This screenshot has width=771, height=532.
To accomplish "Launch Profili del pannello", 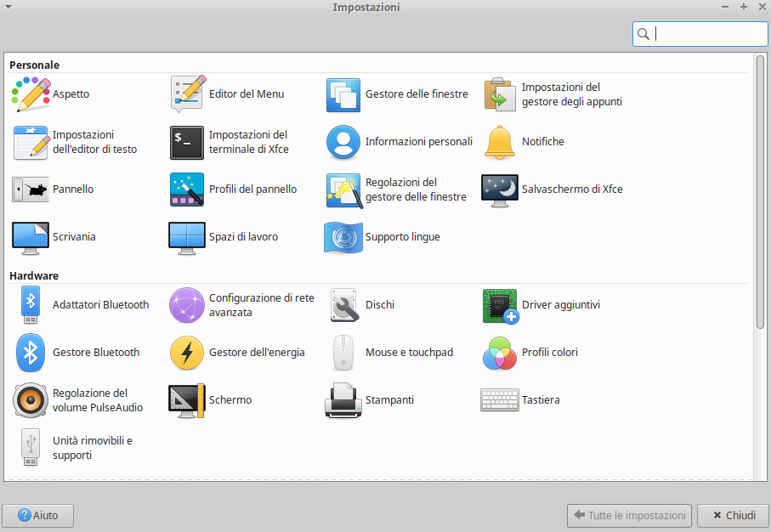I will coord(233,190).
